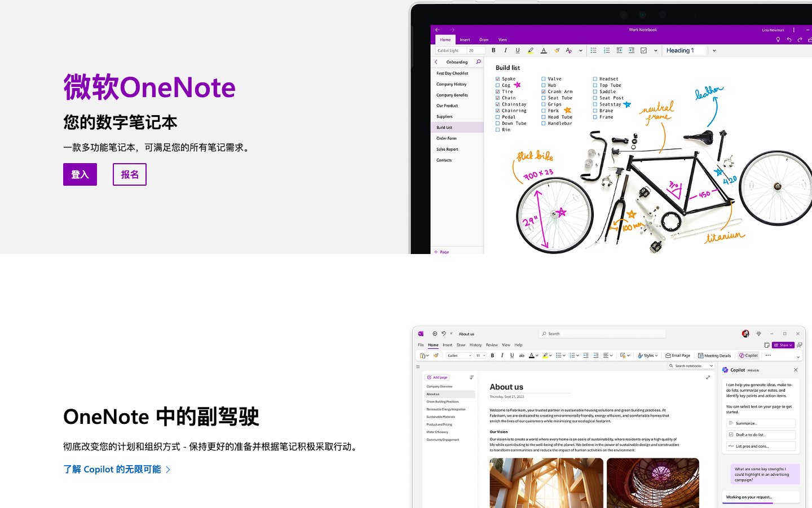This screenshot has width=812, height=508.
Task: Click the highlight color in About us ribbon
Action: 545,356
